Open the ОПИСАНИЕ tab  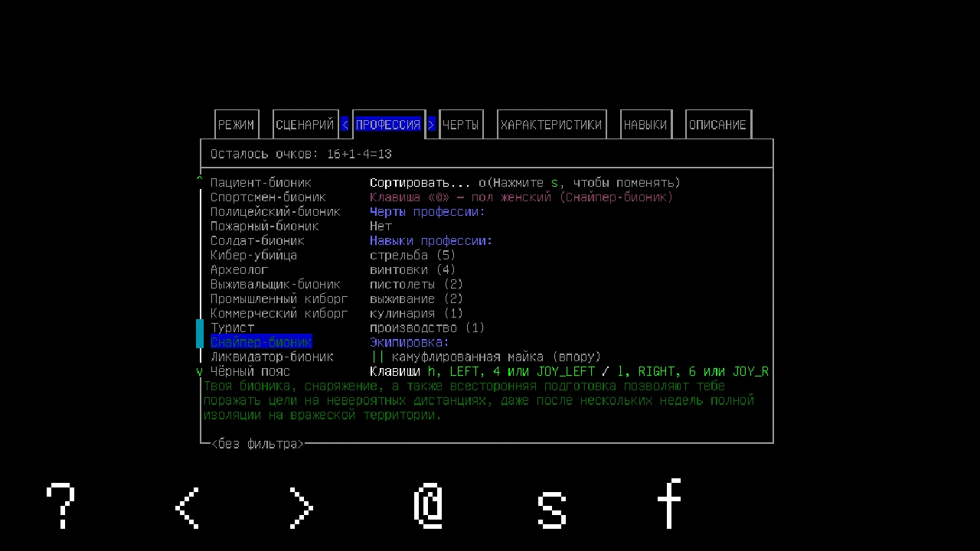point(717,125)
